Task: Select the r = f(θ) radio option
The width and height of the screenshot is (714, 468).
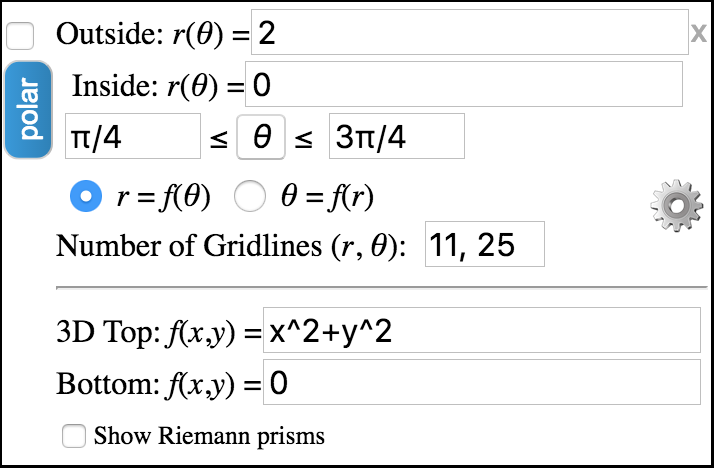Action: 86,196
